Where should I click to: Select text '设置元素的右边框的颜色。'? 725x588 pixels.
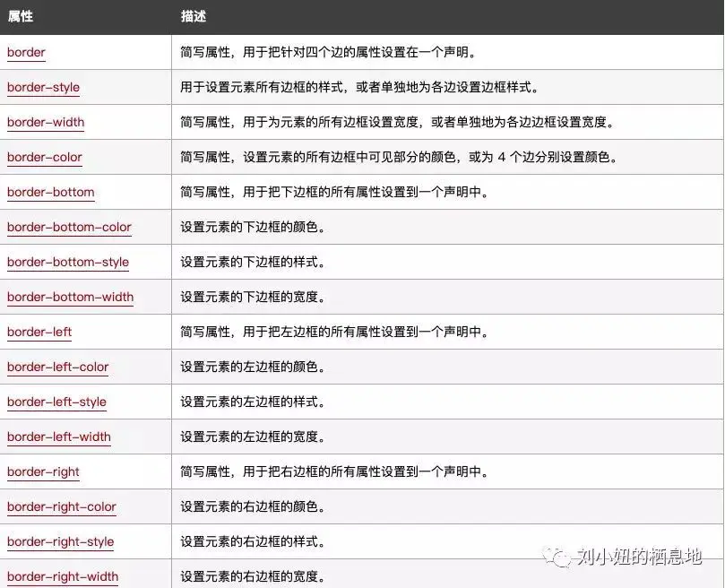click(x=253, y=507)
